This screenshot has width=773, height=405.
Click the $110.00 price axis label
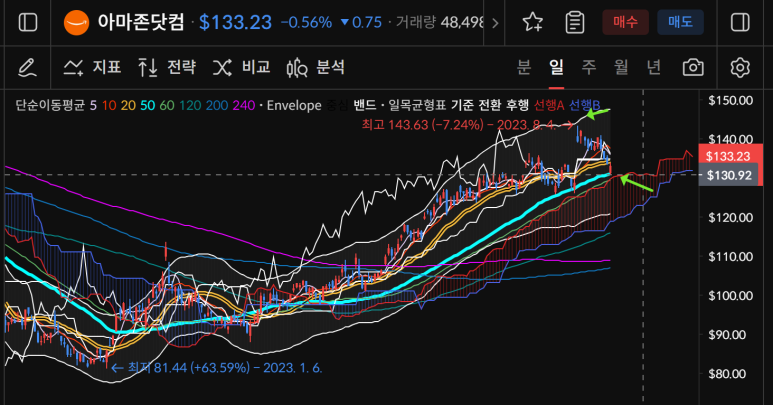(x=731, y=256)
